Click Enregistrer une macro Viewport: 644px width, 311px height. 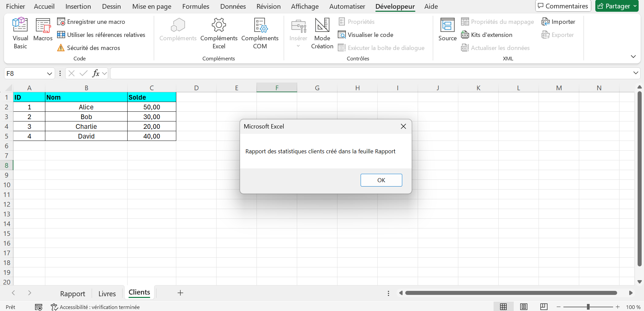pyautogui.click(x=91, y=22)
